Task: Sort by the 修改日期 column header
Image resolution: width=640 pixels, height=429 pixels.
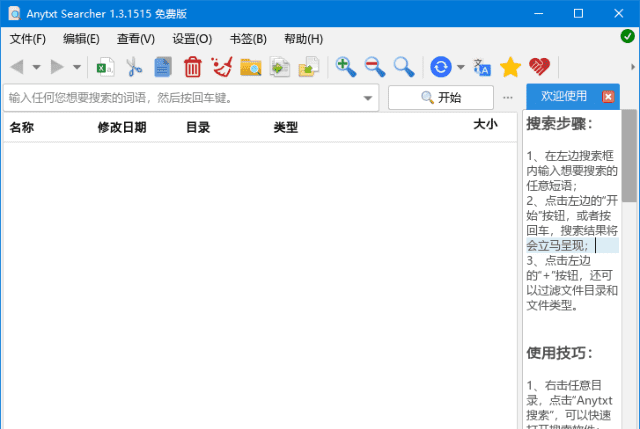Action: coord(122,127)
